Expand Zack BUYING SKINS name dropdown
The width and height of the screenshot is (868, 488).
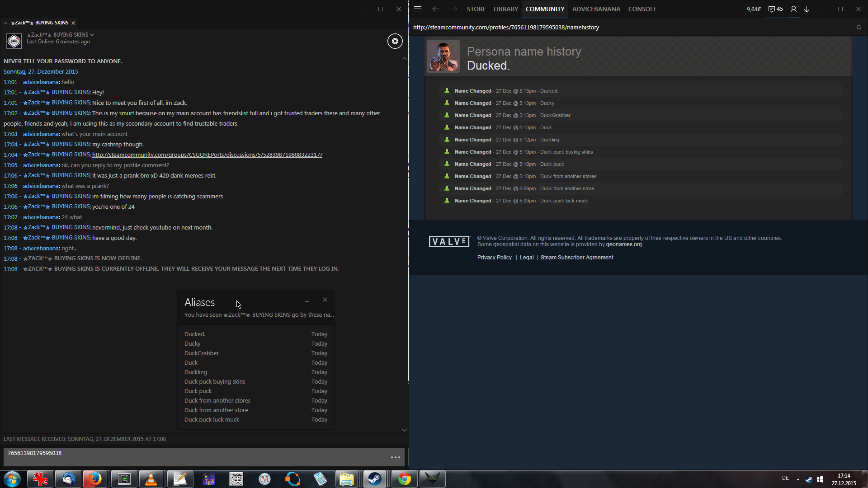[92, 35]
